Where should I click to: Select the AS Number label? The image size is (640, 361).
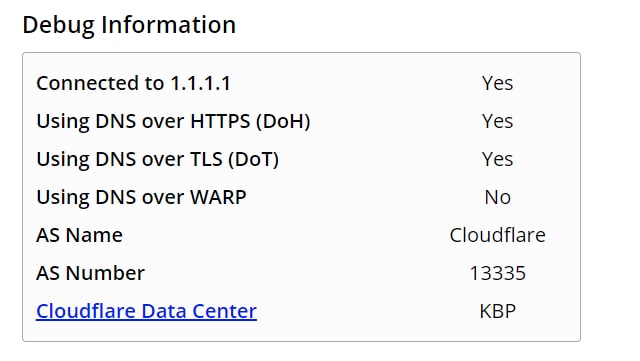coord(91,273)
